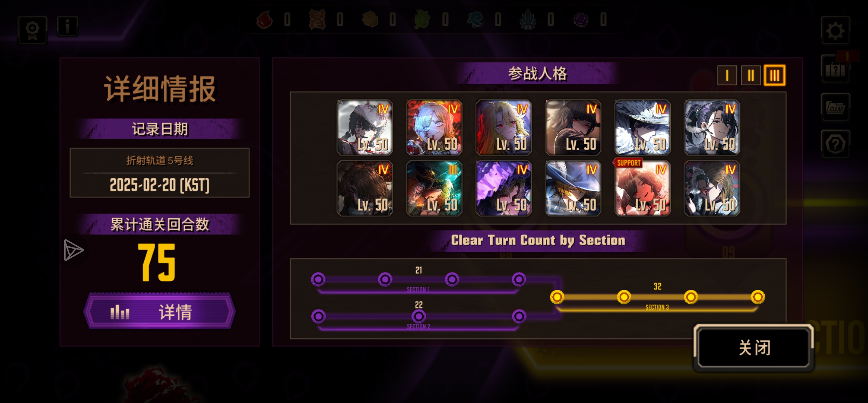Select record slot I
The image size is (868, 403).
pyautogui.click(x=727, y=76)
